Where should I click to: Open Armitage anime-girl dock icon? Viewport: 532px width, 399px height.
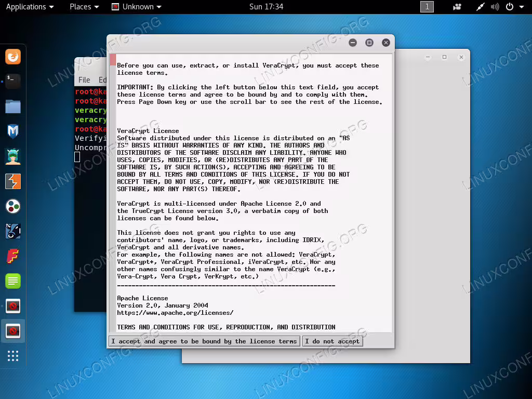[x=13, y=156]
